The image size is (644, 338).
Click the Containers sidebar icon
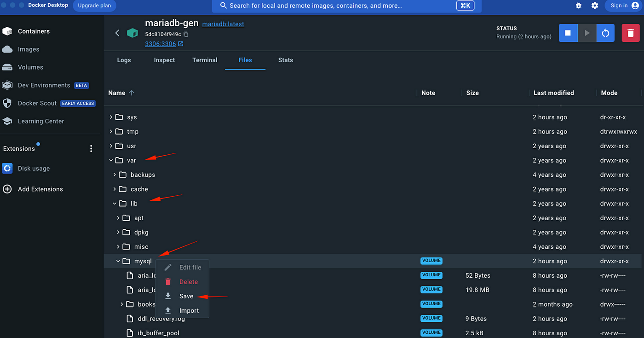(7, 31)
